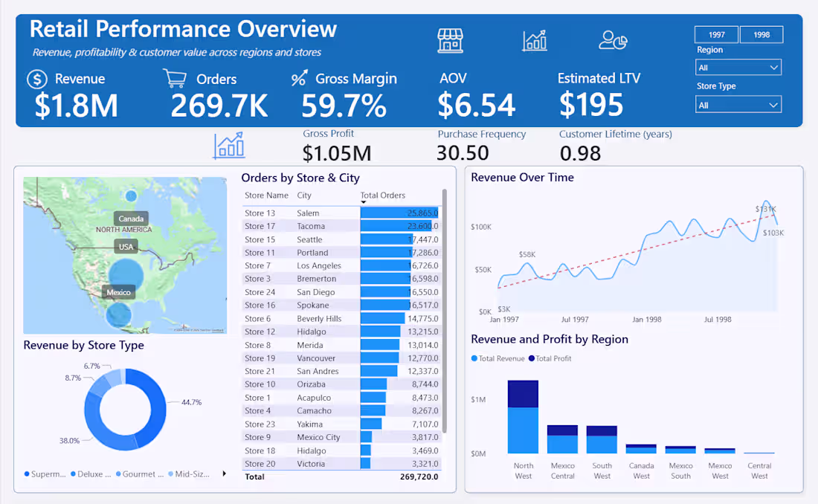This screenshot has height=504, width=818.
Task: Click the Revenue dollar icon
Action: click(x=36, y=79)
